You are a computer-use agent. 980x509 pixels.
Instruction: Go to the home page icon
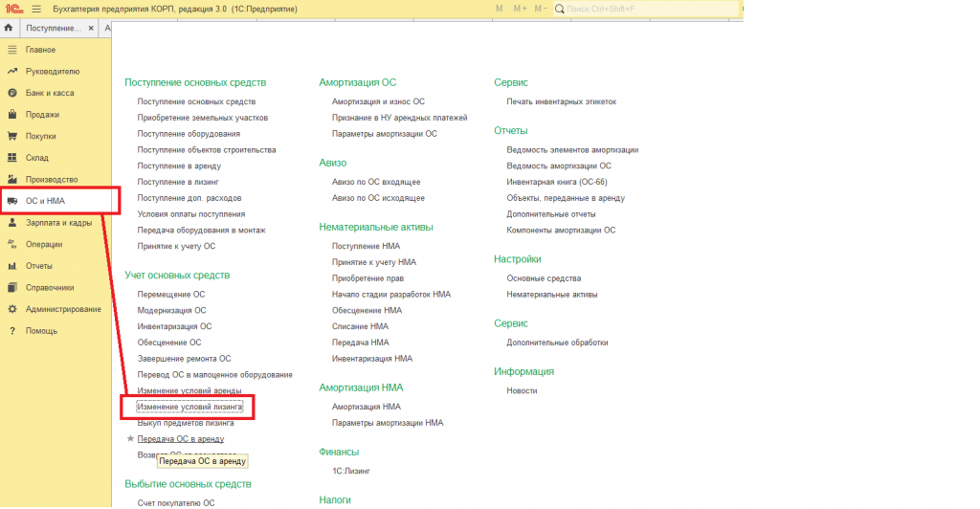click(8, 28)
